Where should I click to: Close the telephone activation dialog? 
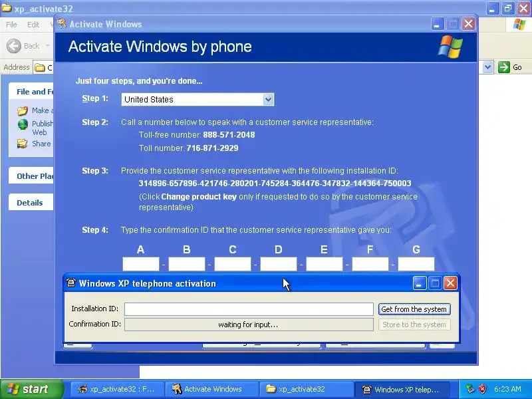(x=451, y=283)
